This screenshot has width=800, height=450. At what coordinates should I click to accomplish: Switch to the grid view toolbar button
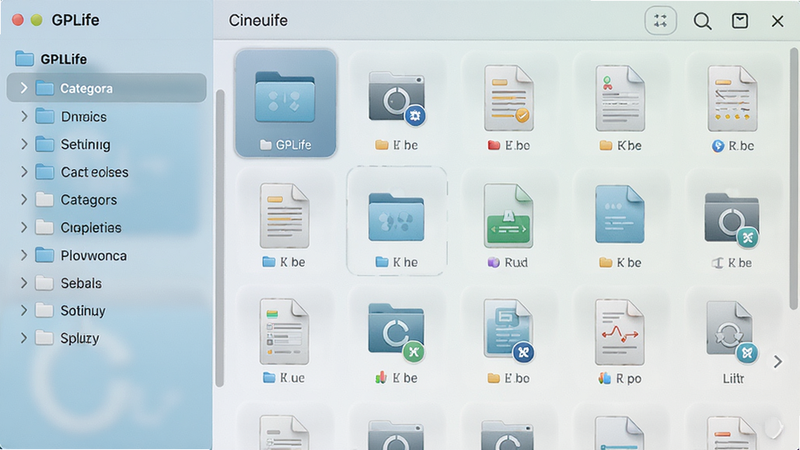(x=661, y=21)
